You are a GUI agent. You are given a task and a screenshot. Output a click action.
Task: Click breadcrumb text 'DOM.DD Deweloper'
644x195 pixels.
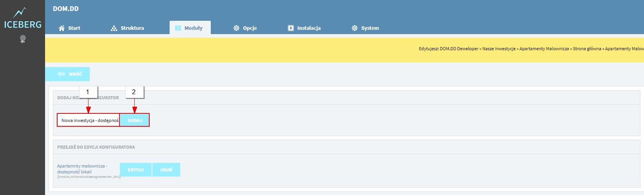click(x=459, y=49)
